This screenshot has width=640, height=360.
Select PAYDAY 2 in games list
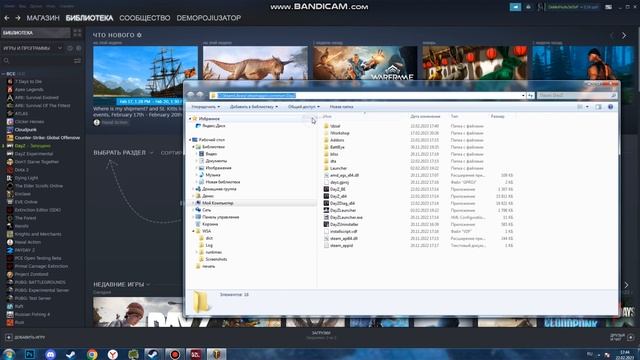[x=24, y=250]
